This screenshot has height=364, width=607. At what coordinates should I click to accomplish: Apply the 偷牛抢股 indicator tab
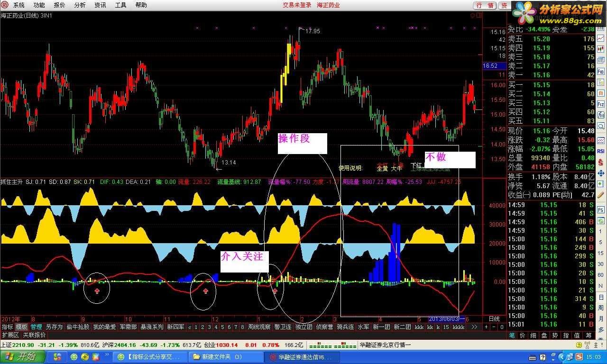(78, 327)
